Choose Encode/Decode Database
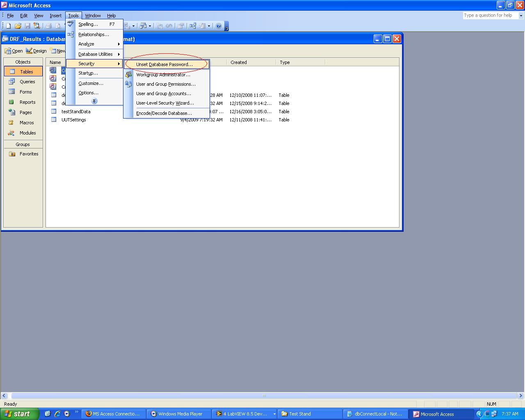The image size is (525, 420). click(167, 113)
